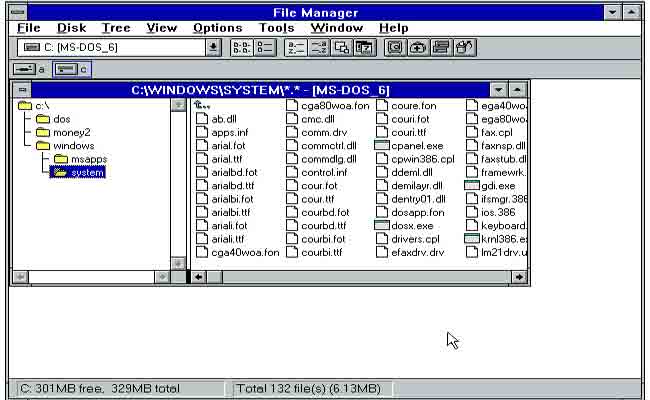This screenshot has height=400, width=650.
Task: Click the krnl386 program icon
Action: coord(472,239)
